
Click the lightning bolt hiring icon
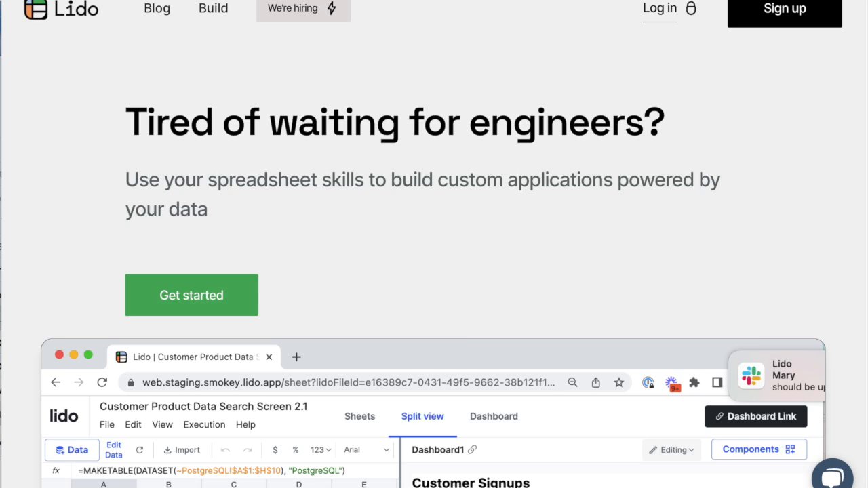[332, 9]
